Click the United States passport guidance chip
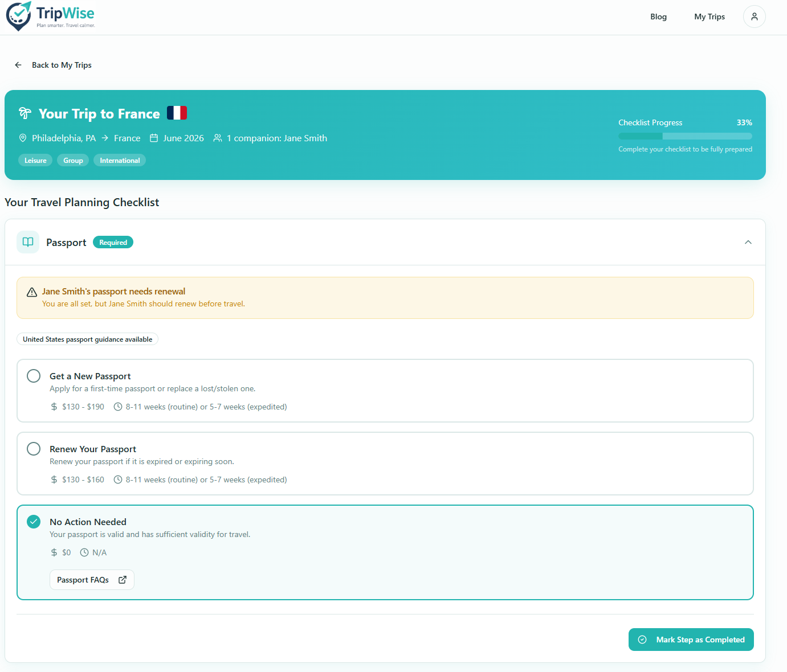Image resolution: width=787 pixels, height=672 pixels. tap(87, 339)
